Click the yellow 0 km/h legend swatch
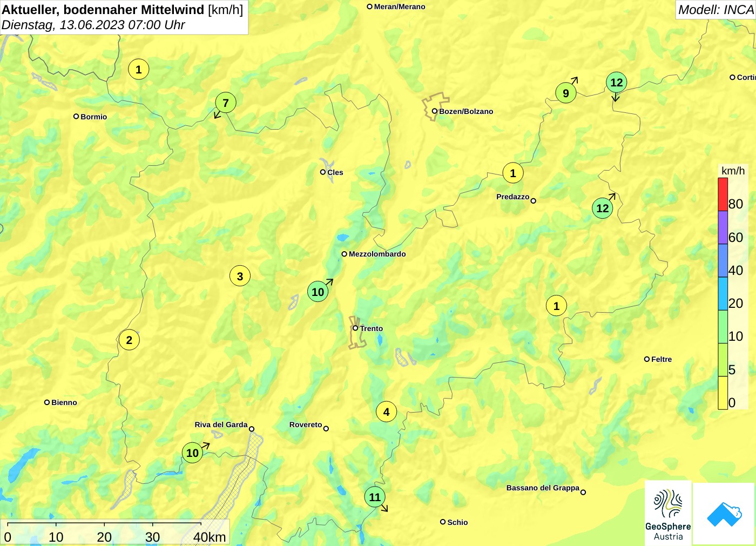 coord(723,393)
